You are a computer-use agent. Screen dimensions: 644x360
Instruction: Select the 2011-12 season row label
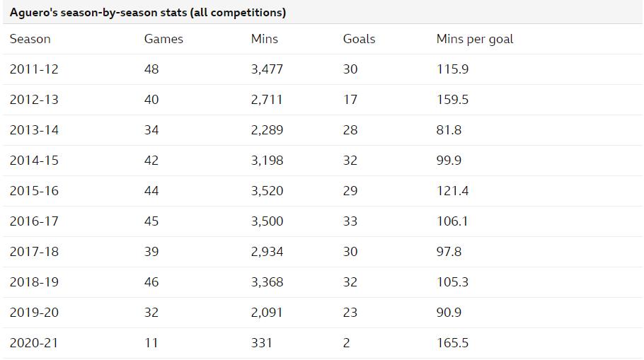click(x=34, y=69)
